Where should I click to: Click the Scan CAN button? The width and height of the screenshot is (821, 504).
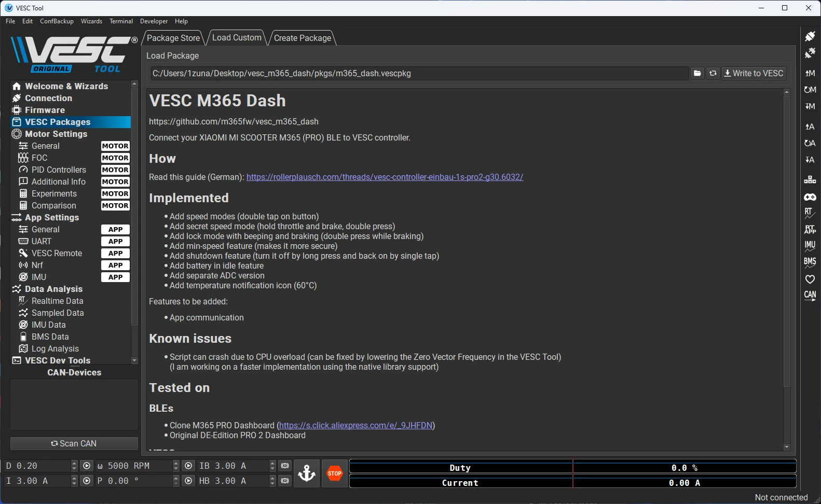[x=74, y=444]
